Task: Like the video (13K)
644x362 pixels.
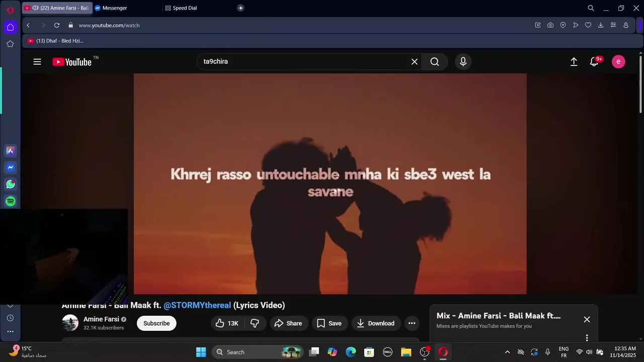Action: click(x=227, y=323)
